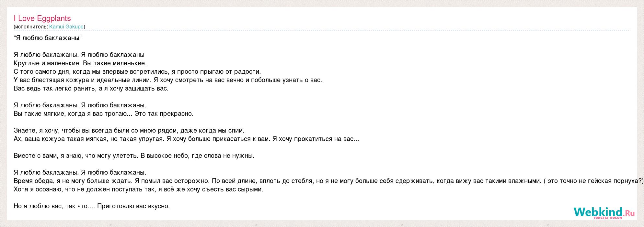Click the line starting 'У вас блестящая кожура'

pos(168,80)
